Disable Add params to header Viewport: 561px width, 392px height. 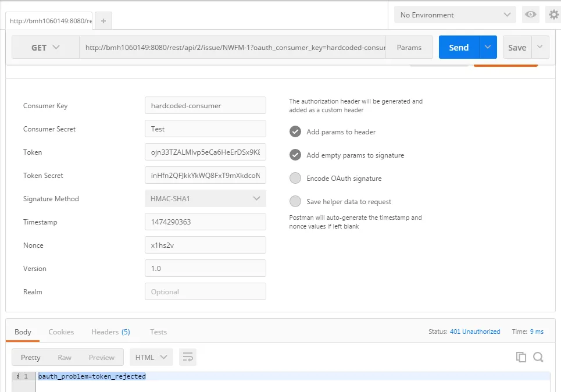[x=295, y=132]
